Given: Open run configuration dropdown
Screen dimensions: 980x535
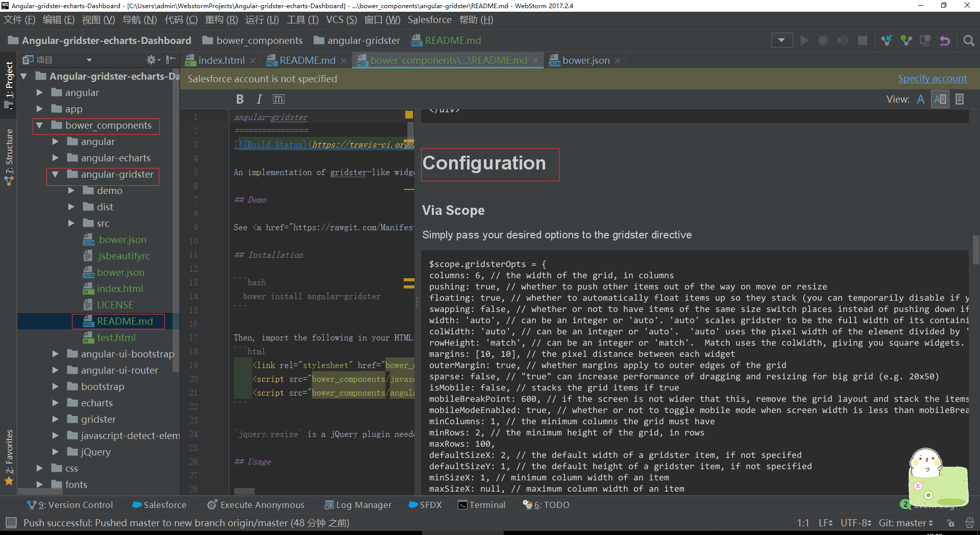Looking at the screenshot, I should coord(781,40).
